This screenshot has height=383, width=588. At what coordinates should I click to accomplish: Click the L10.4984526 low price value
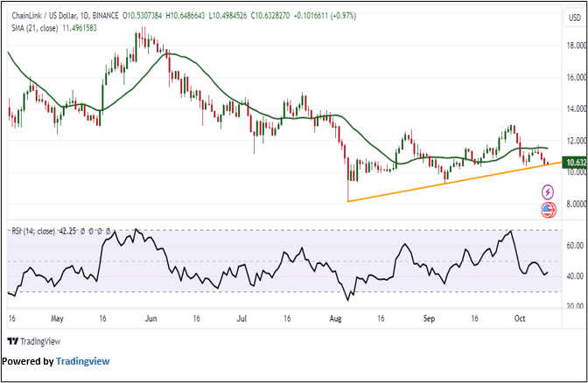[x=228, y=16]
